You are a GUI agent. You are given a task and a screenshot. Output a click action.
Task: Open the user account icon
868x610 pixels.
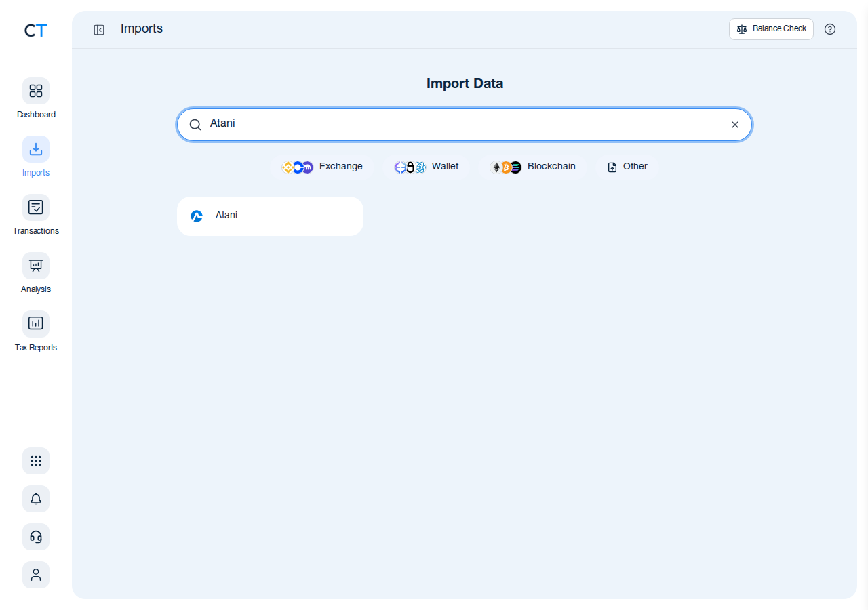(x=36, y=575)
